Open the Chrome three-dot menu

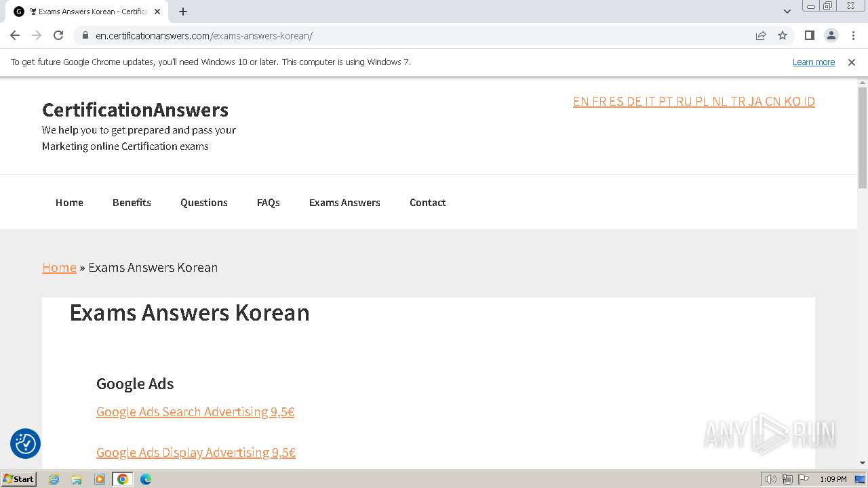(x=853, y=35)
